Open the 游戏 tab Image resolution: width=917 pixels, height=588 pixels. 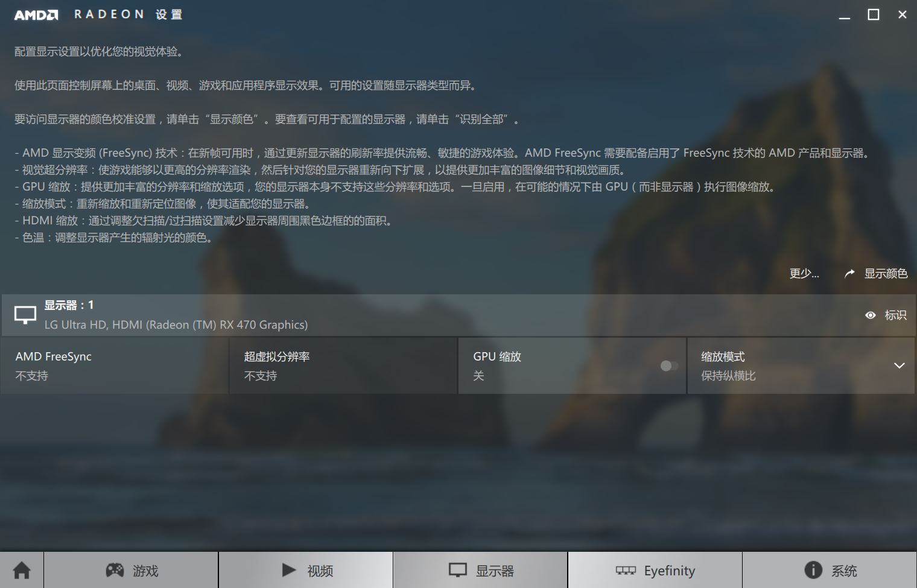(x=131, y=570)
